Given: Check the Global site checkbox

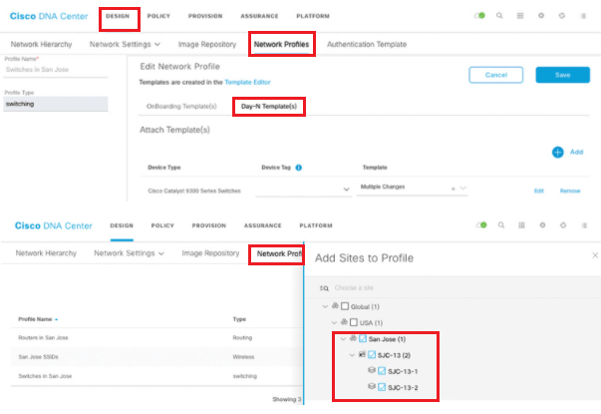Looking at the screenshot, I should click(x=345, y=306).
